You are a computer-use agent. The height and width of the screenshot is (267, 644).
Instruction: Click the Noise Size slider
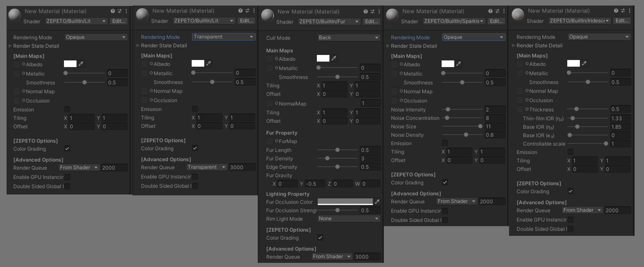(x=462, y=126)
